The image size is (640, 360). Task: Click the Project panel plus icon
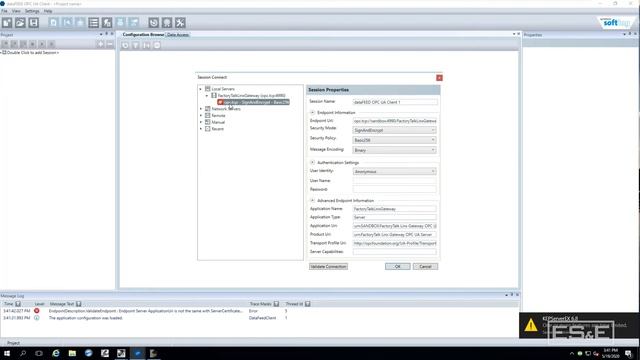[x=100, y=44]
